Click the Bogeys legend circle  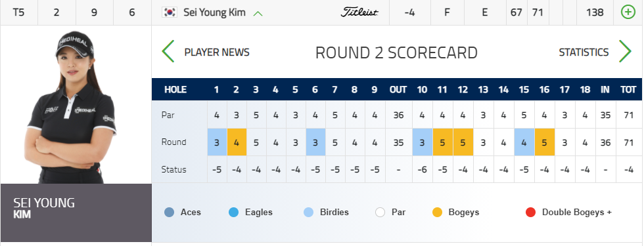tap(438, 213)
